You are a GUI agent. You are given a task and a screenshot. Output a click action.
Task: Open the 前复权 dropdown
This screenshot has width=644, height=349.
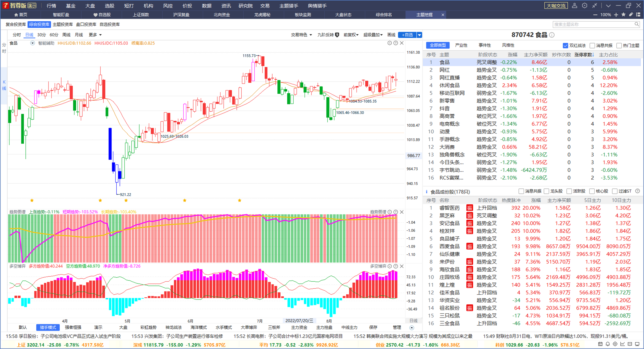(x=351, y=35)
